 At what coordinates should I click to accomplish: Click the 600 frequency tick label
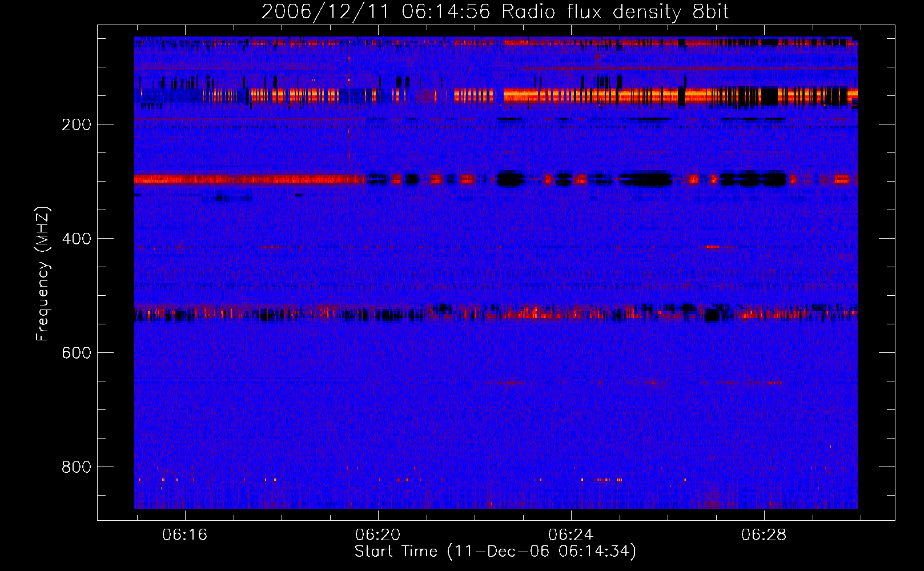(76, 353)
